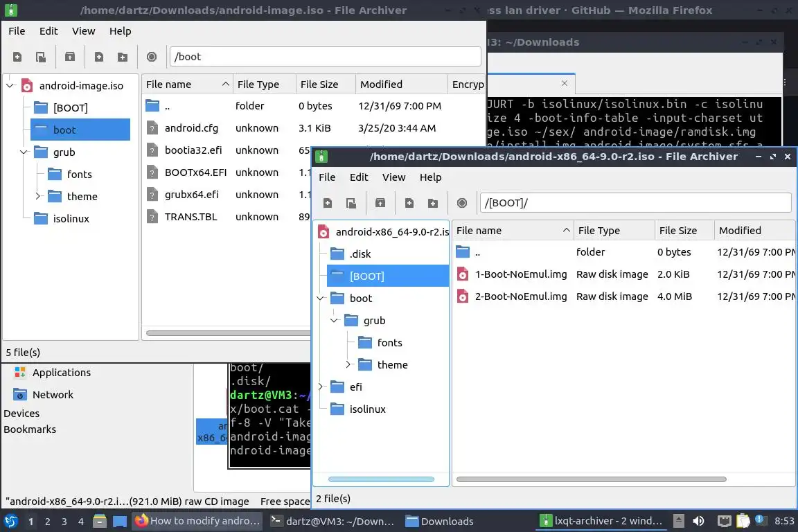798x532 pixels.
Task: Click the 1-Boot-NoEmul.img disk image icon
Action: (x=463, y=274)
